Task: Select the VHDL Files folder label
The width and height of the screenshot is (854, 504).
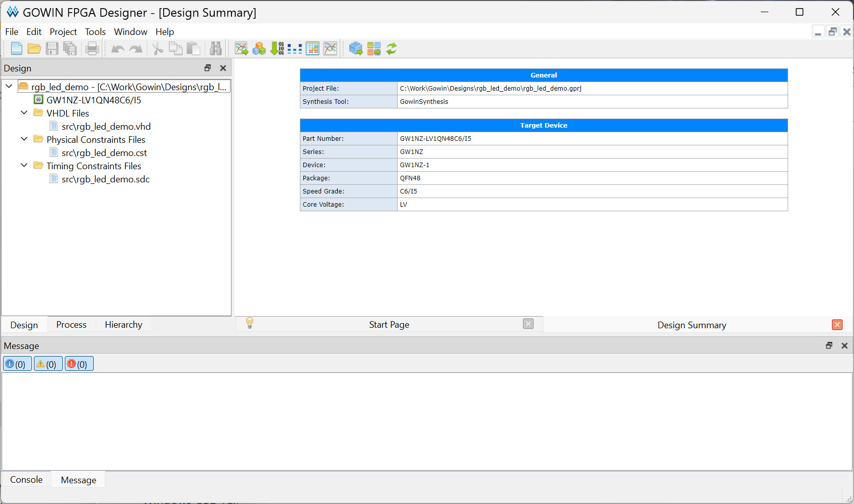Action: [x=68, y=113]
